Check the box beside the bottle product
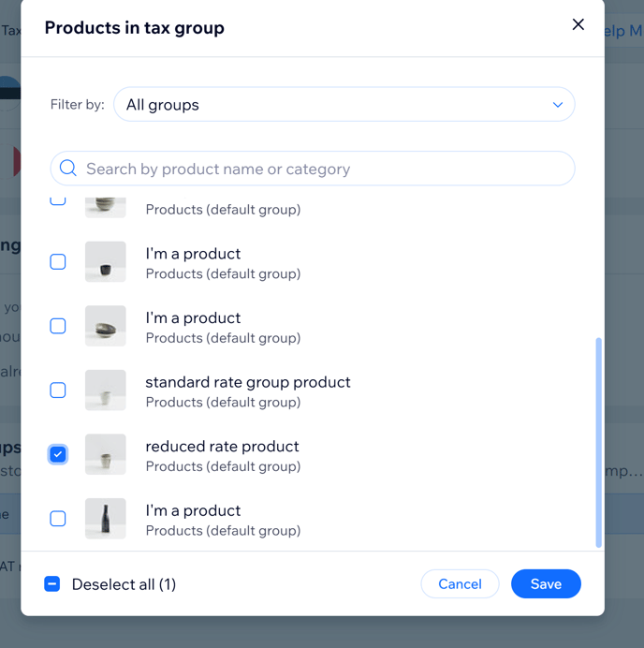 click(58, 519)
